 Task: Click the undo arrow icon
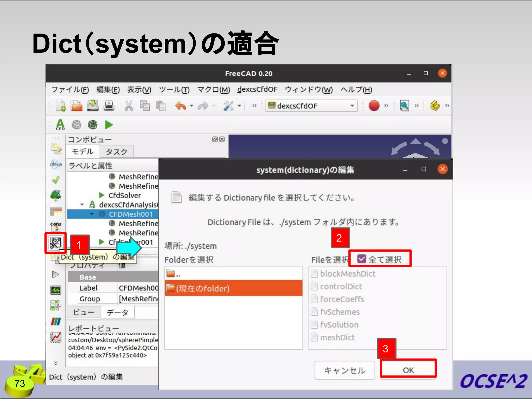[x=181, y=106]
